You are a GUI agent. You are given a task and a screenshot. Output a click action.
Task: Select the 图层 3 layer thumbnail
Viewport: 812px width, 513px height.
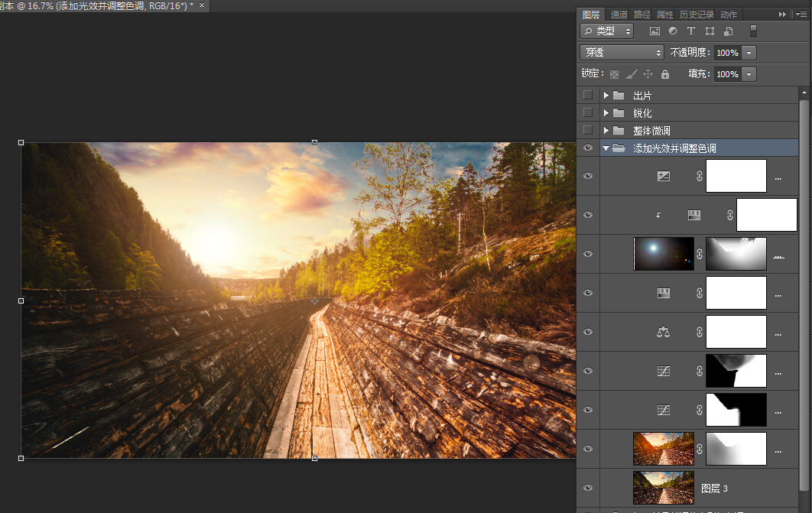[664, 488]
